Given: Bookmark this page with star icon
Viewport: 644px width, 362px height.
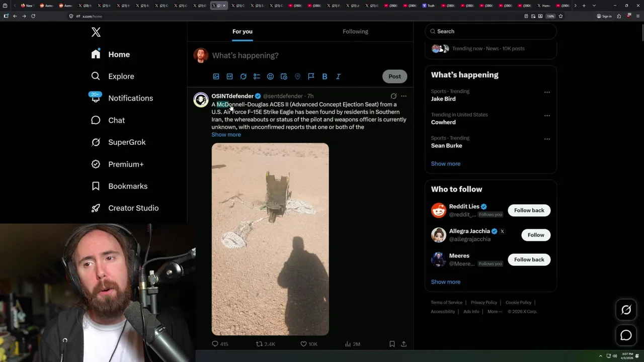Looking at the screenshot, I should pos(560,16).
